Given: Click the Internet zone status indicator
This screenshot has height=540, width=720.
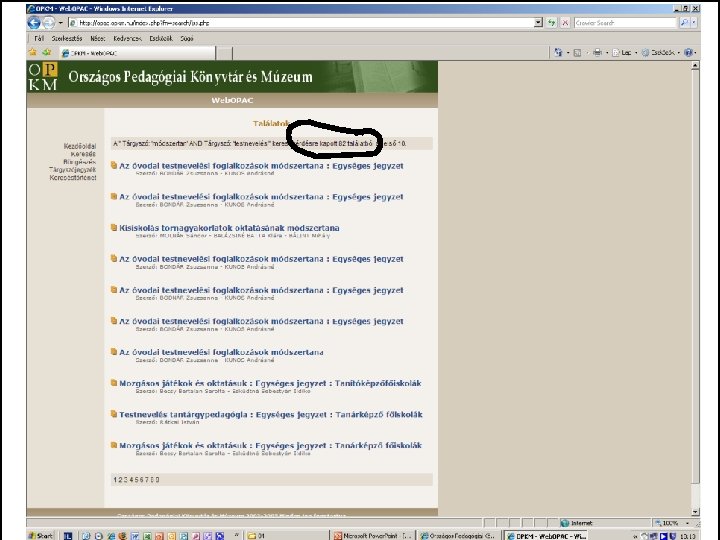Looking at the screenshot, I should [x=577, y=523].
